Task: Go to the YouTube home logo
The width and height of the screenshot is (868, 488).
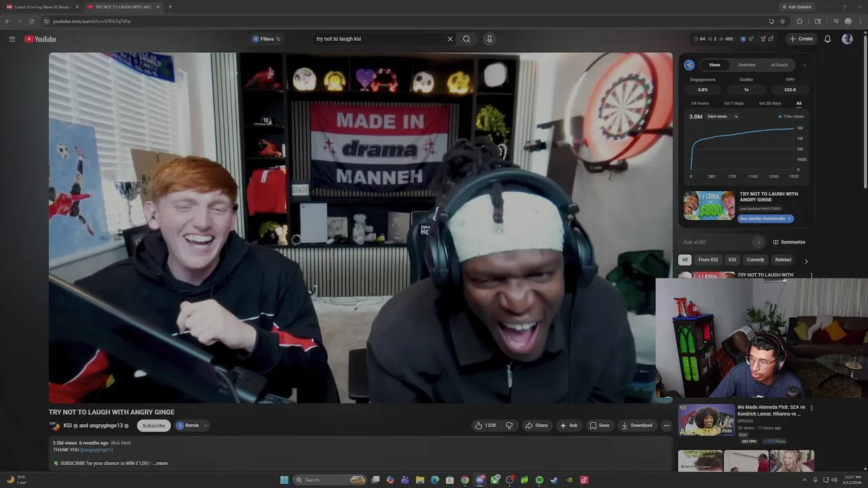Action: pyautogui.click(x=41, y=39)
